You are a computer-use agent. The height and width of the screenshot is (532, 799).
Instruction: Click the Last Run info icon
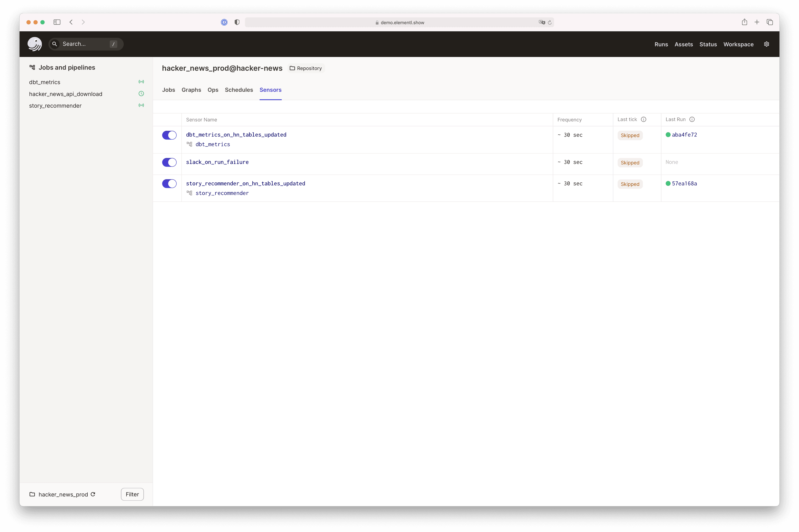click(x=692, y=119)
